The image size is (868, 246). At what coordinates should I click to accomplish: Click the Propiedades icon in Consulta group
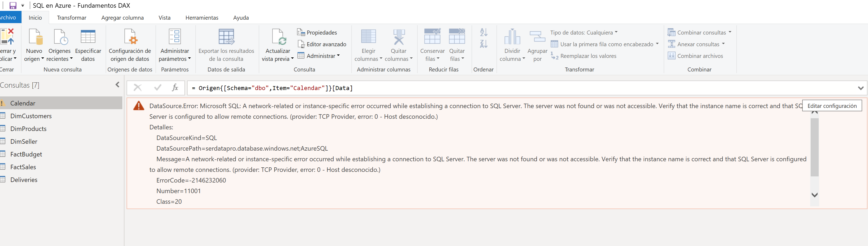tap(301, 32)
